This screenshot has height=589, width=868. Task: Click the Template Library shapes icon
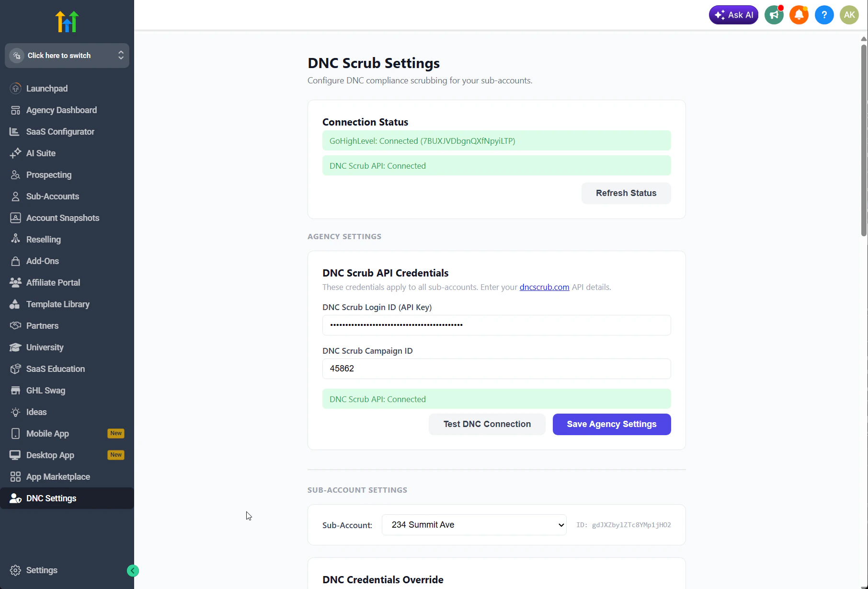pos(15,304)
